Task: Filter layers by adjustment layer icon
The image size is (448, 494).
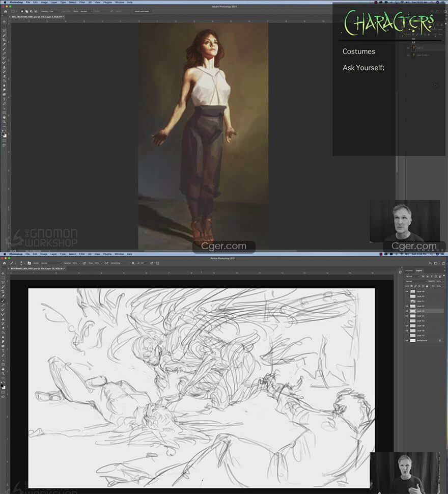Action: coord(427,277)
